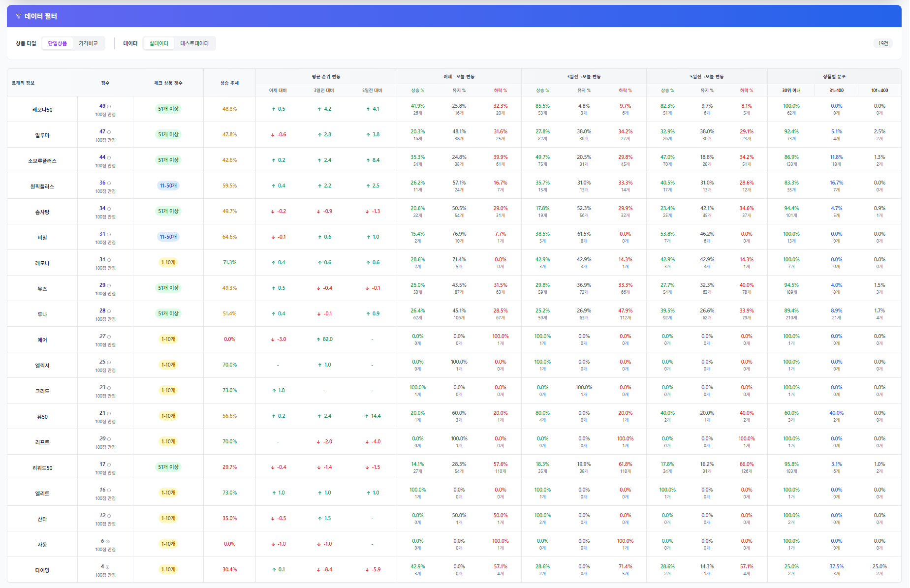
Task: Click the 3일전 대비 sub-header
Action: click(x=324, y=90)
